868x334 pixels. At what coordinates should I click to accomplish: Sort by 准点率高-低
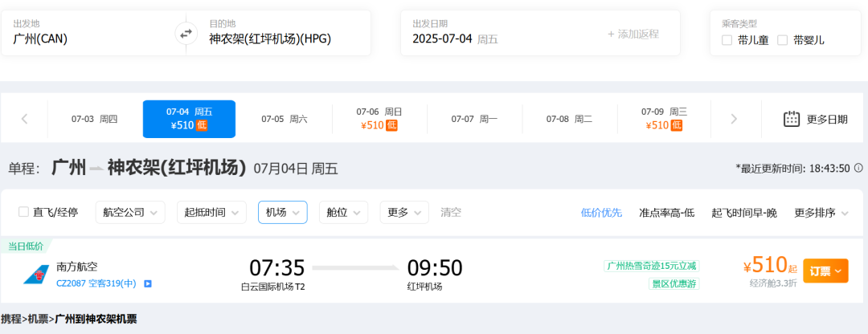[x=667, y=213]
